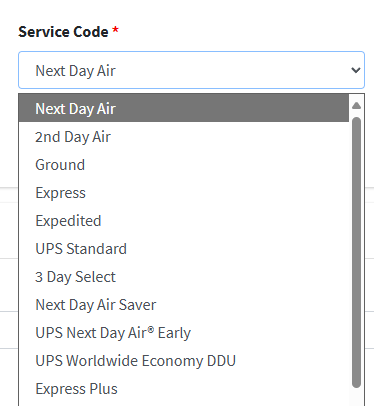Select UPS Standard service
374x406 pixels.
coord(184,248)
